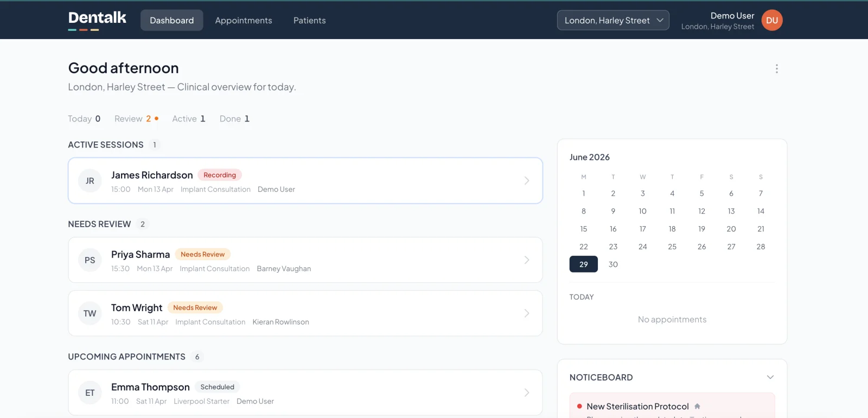This screenshot has height=418, width=868.
Task: Click the pin icon beside New Sterilisation Protocol
Action: click(x=697, y=406)
